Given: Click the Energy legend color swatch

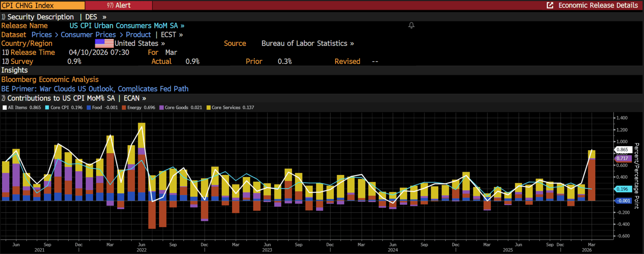Looking at the screenshot, I should (x=124, y=108).
